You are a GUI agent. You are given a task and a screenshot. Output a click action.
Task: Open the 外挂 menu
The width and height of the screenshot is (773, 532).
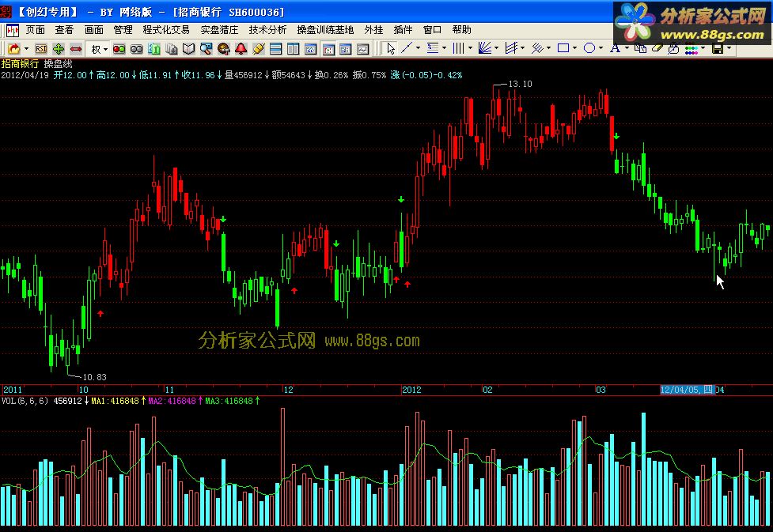click(x=373, y=30)
